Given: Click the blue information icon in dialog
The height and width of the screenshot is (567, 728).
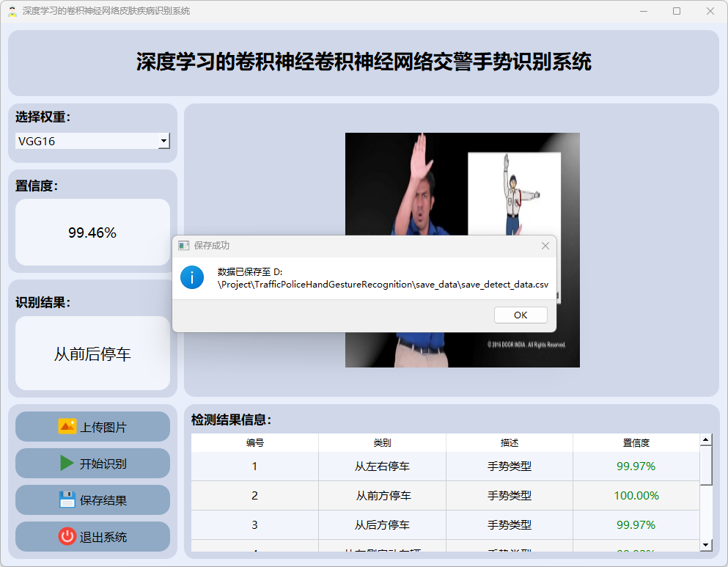Looking at the screenshot, I should coord(192,277).
